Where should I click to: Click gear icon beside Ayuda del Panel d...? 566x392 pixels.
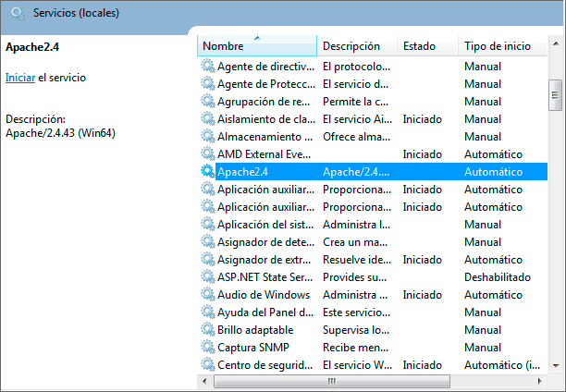[208, 312]
